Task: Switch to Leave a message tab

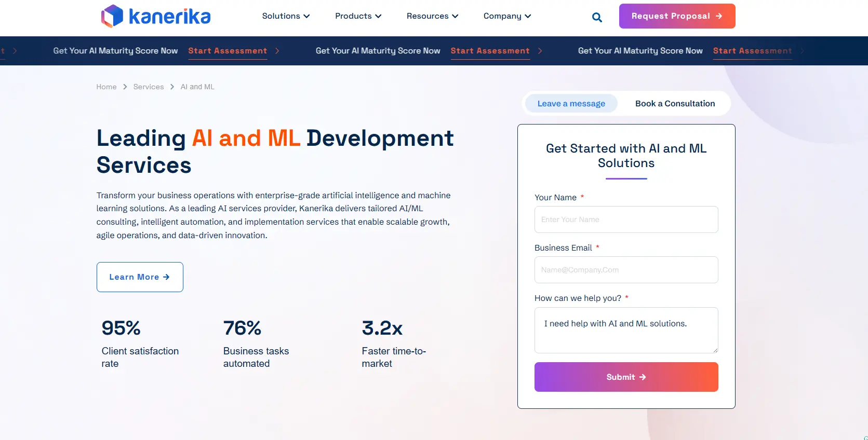Action: click(x=571, y=103)
